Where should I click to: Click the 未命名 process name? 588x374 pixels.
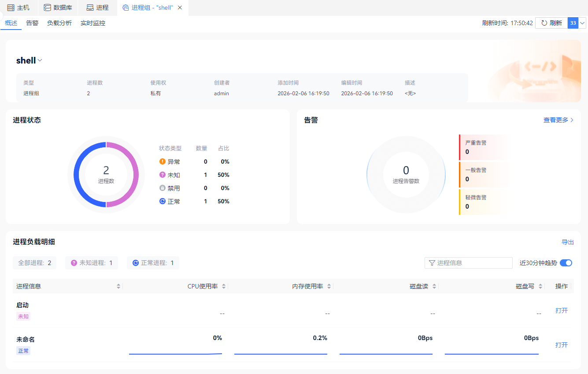[x=26, y=340]
